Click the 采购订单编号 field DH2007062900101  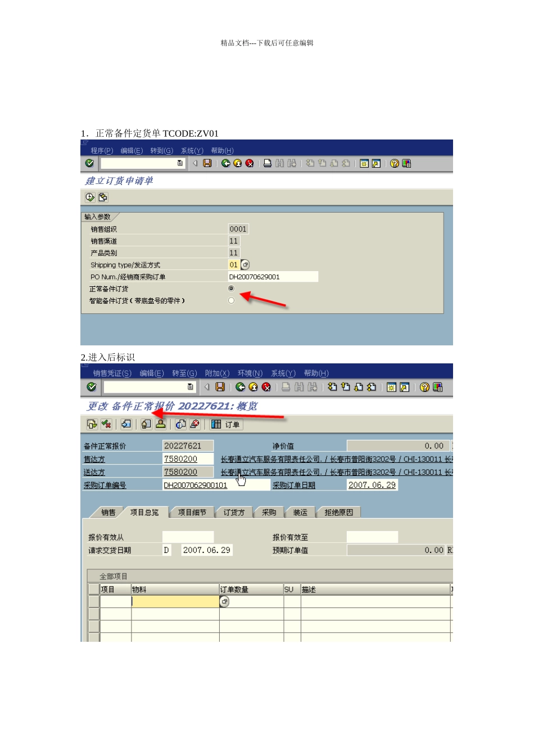216,485
